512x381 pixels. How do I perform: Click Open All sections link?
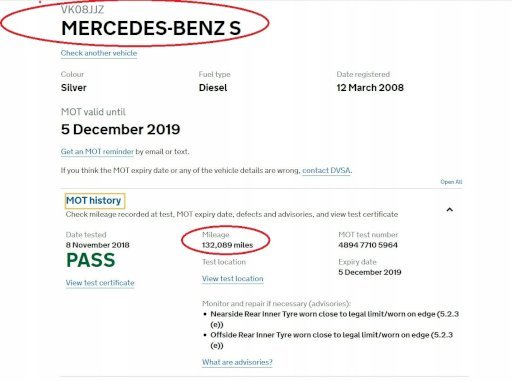[x=451, y=182]
